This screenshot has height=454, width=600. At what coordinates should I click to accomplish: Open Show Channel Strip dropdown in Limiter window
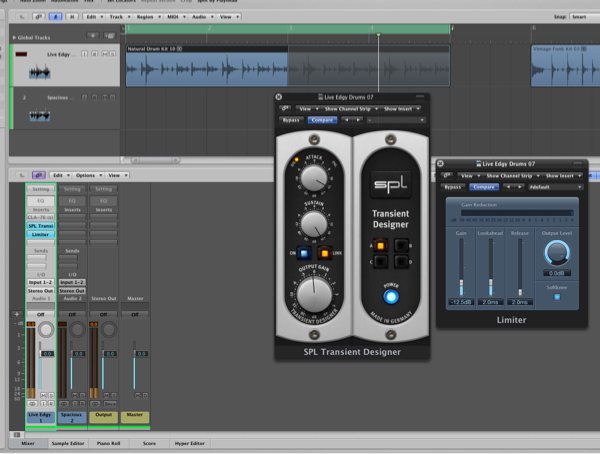pos(512,176)
